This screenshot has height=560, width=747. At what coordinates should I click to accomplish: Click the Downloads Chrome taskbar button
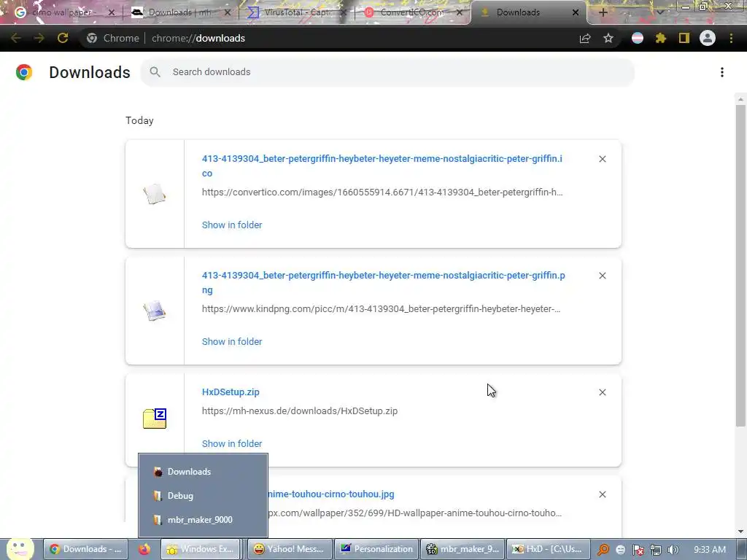[x=86, y=549]
